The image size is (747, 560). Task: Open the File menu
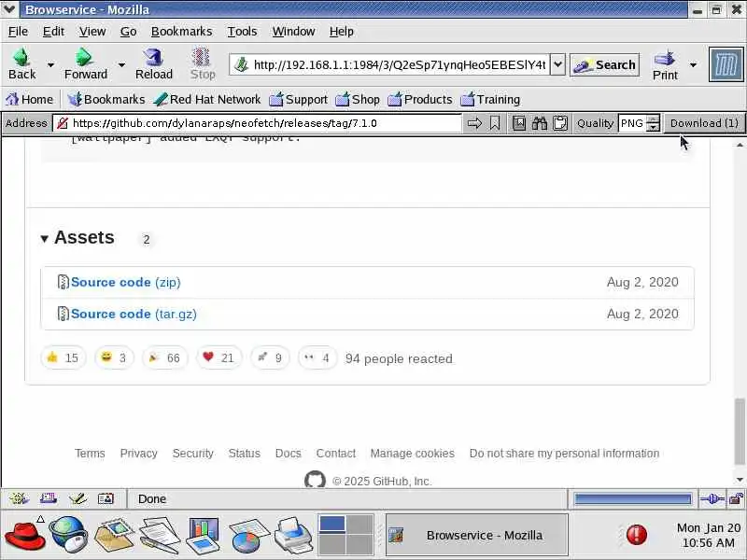click(x=18, y=32)
